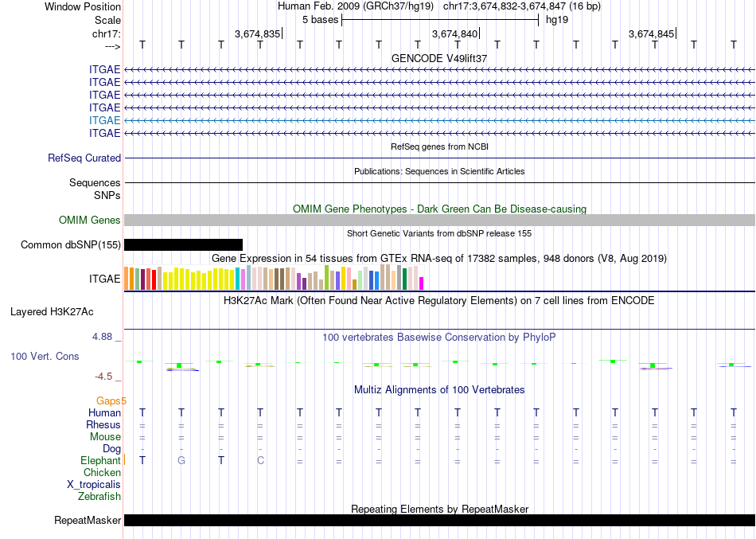
Task: Open the OMIM Gene Phenotypes track title
Action: point(439,209)
